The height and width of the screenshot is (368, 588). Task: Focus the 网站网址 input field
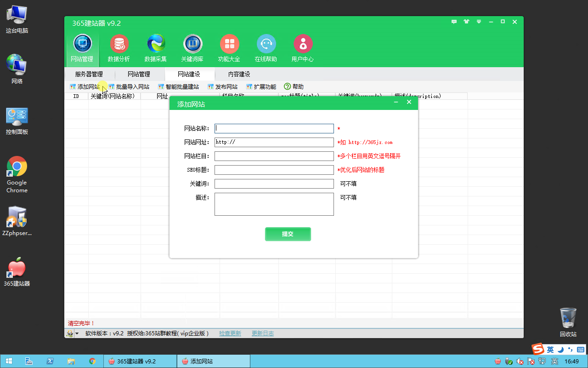[274, 142]
